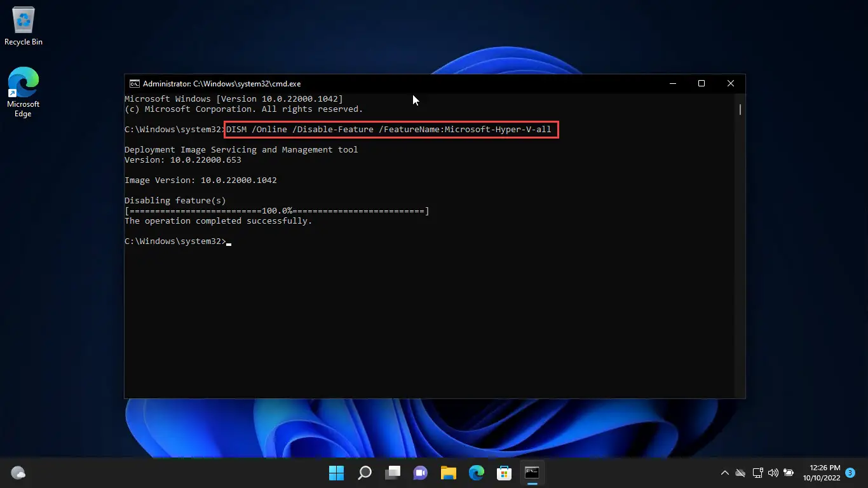Show hidden tray icons chevron

724,473
